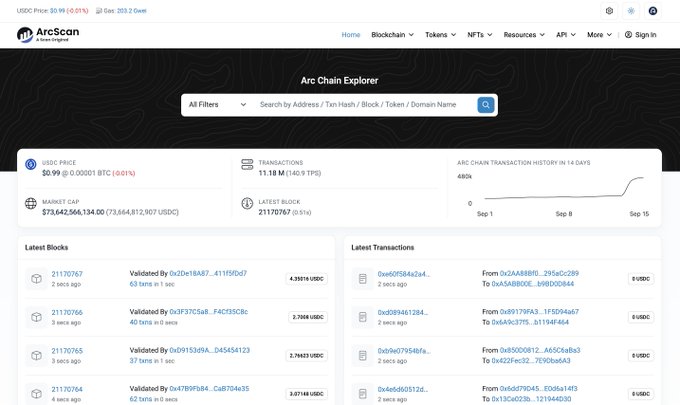The height and width of the screenshot is (405, 680).
Task: Click the 4.35016 USDC reward badge
Action: [x=306, y=279]
